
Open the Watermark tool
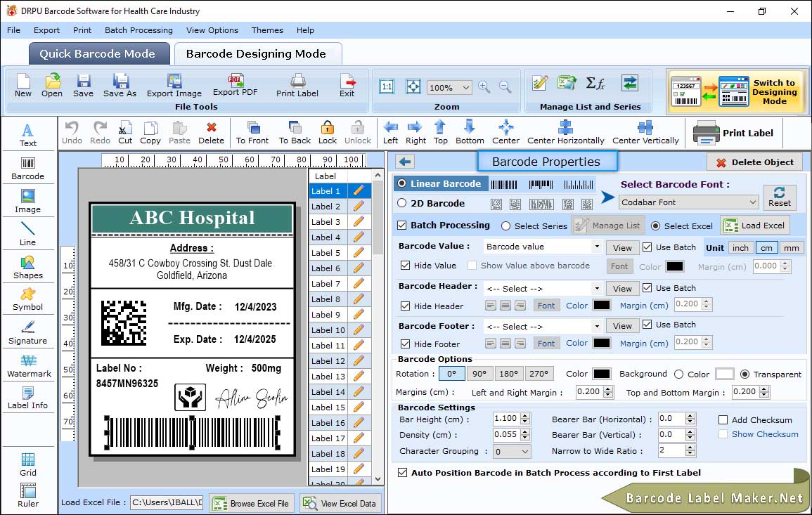point(29,366)
